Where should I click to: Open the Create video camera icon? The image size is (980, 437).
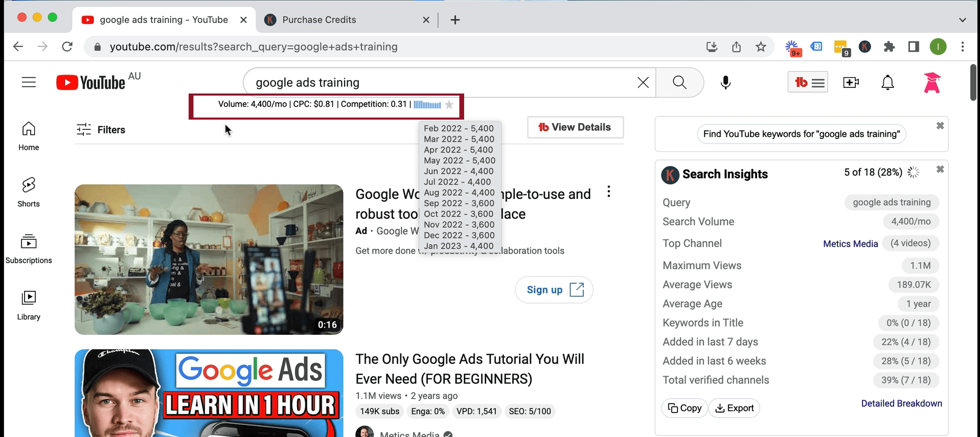pos(851,82)
